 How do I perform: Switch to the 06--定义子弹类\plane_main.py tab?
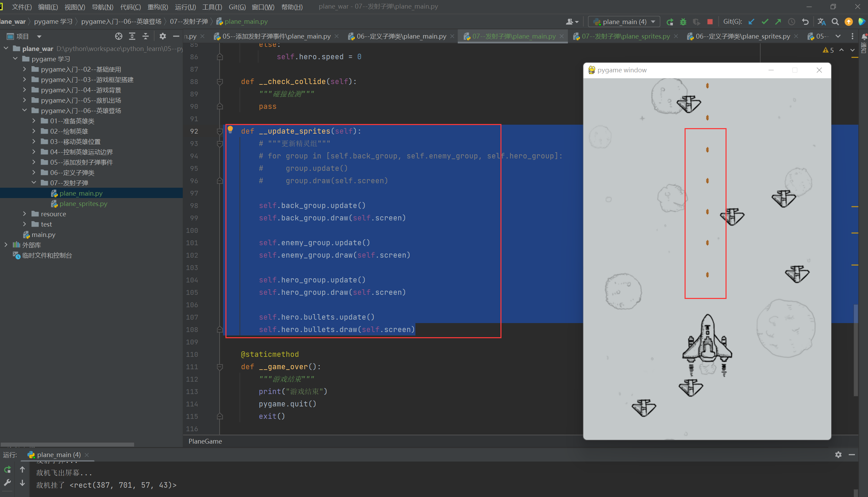pyautogui.click(x=401, y=36)
